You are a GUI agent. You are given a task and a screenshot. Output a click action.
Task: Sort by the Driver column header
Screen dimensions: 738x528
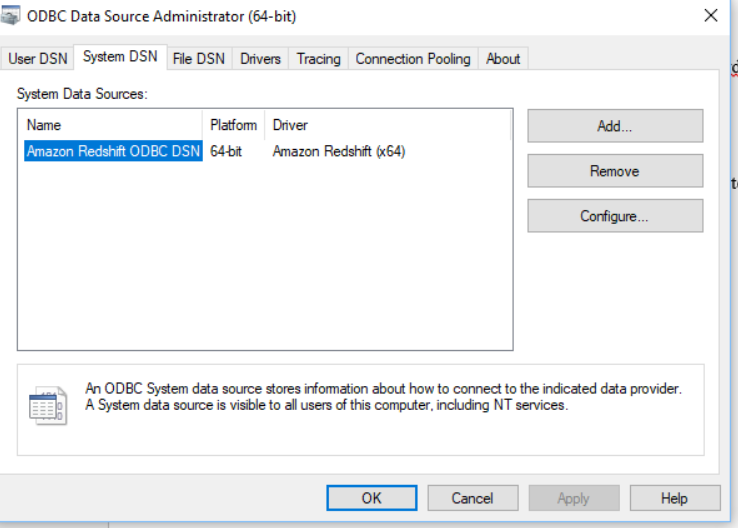[387, 125]
